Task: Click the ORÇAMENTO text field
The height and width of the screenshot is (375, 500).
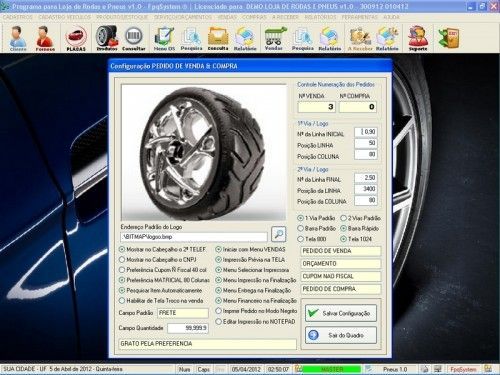Action: (341, 264)
